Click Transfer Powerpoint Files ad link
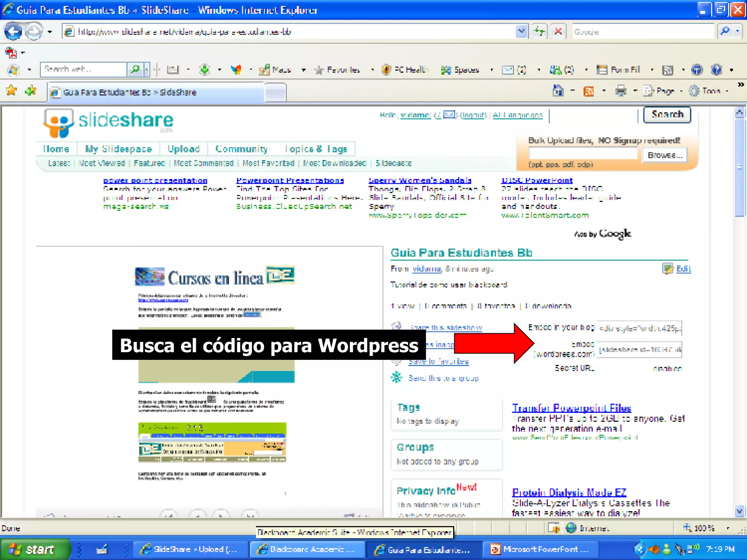This screenshot has height=560, width=747. tap(572, 408)
